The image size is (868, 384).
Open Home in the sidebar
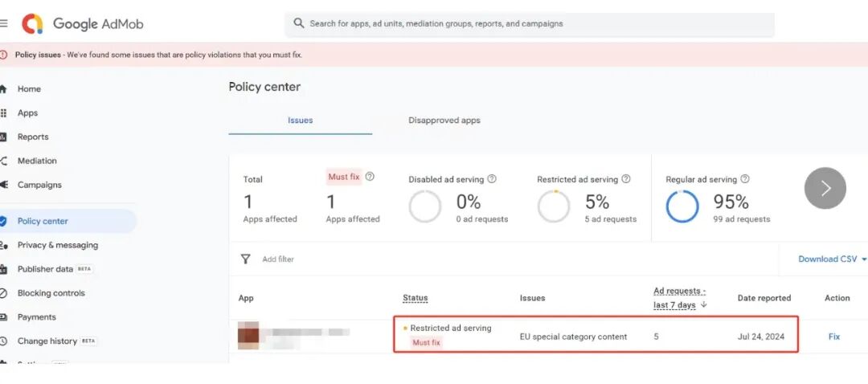[29, 88]
